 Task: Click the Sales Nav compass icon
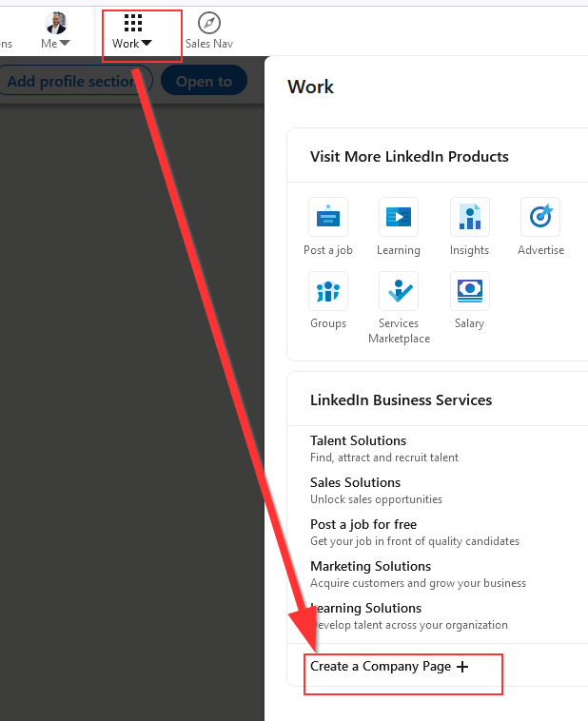click(209, 23)
